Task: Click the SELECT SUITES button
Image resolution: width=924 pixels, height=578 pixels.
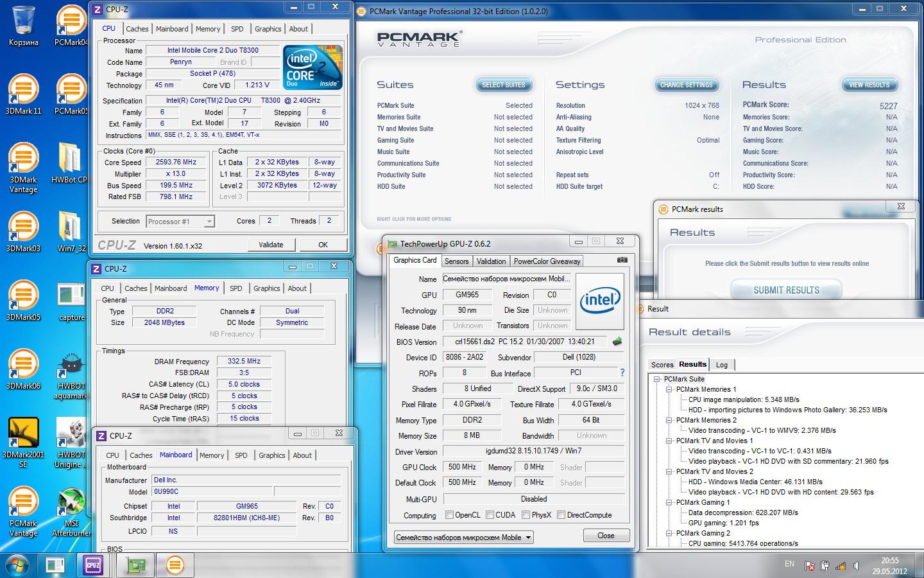Action: (x=503, y=85)
